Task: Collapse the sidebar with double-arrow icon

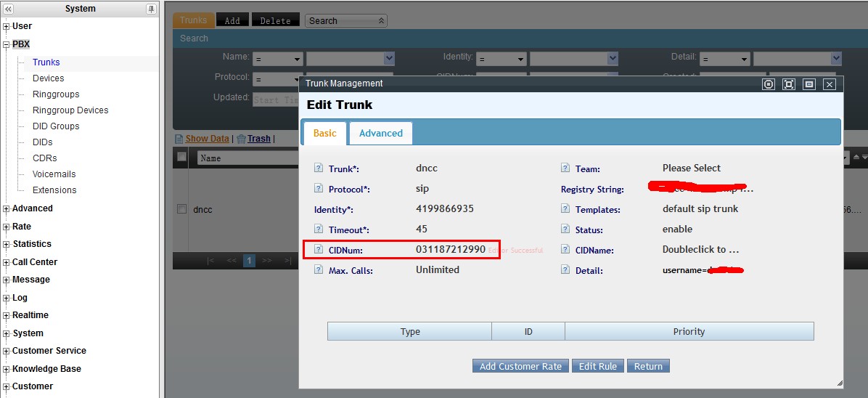Action: click(8, 9)
